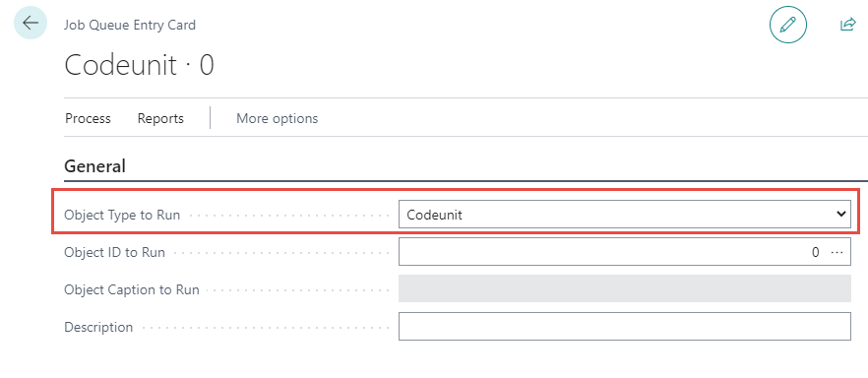The width and height of the screenshot is (868, 378).
Task: Go back using the left arrow button
Action: [30, 23]
